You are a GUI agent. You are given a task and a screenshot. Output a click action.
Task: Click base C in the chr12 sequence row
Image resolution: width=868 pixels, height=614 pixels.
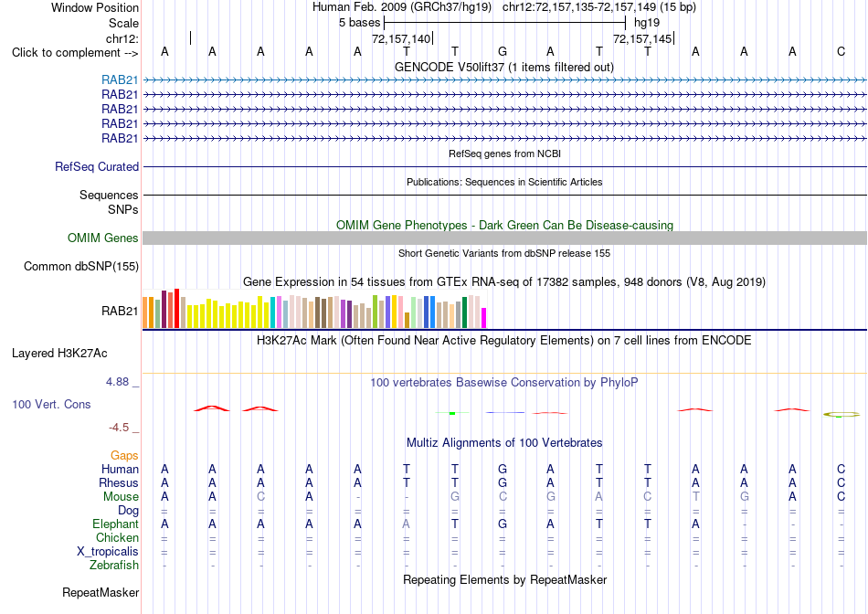pyautogui.click(x=841, y=51)
